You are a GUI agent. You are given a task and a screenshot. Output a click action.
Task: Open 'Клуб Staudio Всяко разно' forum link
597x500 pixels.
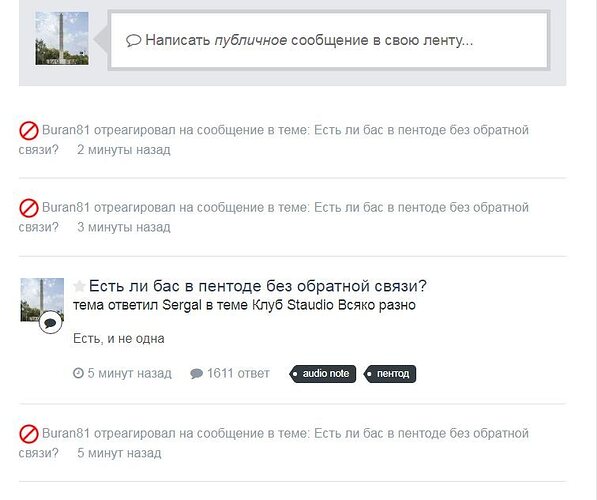pyautogui.click(x=334, y=305)
